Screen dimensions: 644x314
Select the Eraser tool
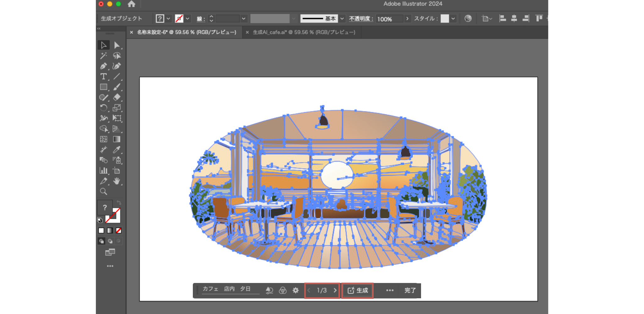click(117, 97)
